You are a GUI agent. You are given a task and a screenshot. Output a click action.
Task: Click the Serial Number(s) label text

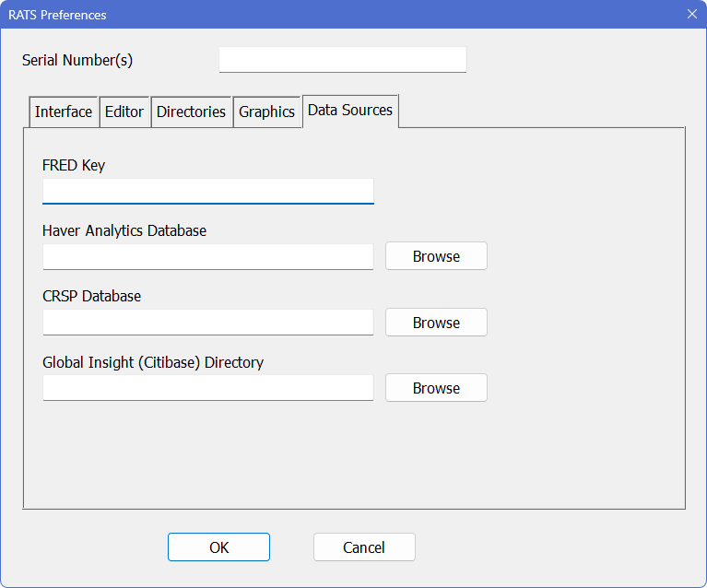point(77,61)
